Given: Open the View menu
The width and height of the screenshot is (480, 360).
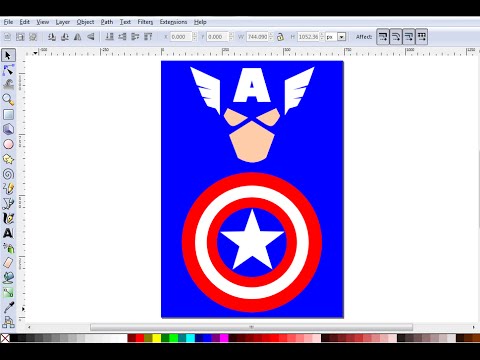Looking at the screenshot, I should coord(43,22).
